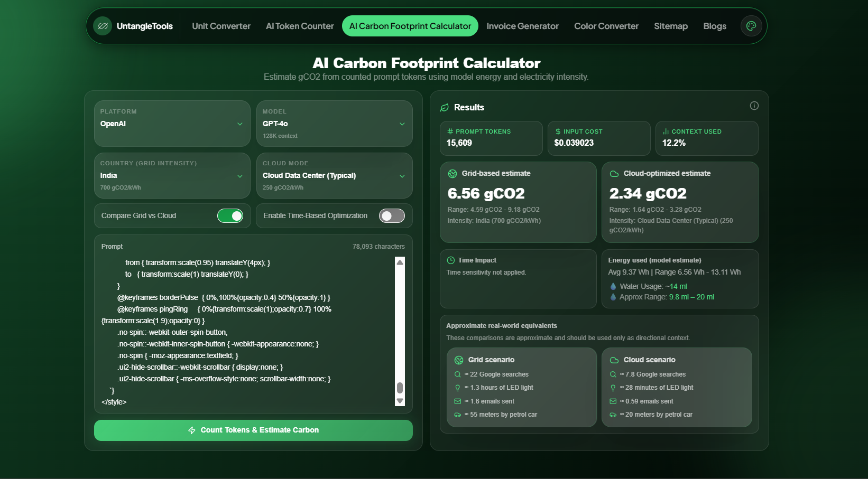Screen dimensions: 868x479
Task: Open the theme palette icon
Action: (x=751, y=26)
